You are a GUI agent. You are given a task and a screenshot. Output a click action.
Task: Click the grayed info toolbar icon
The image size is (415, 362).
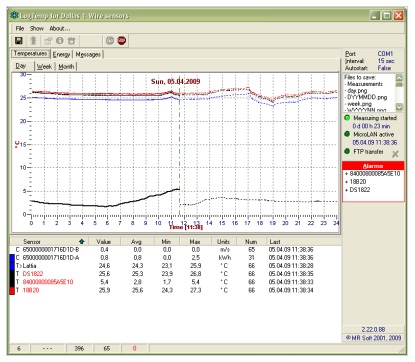60,41
